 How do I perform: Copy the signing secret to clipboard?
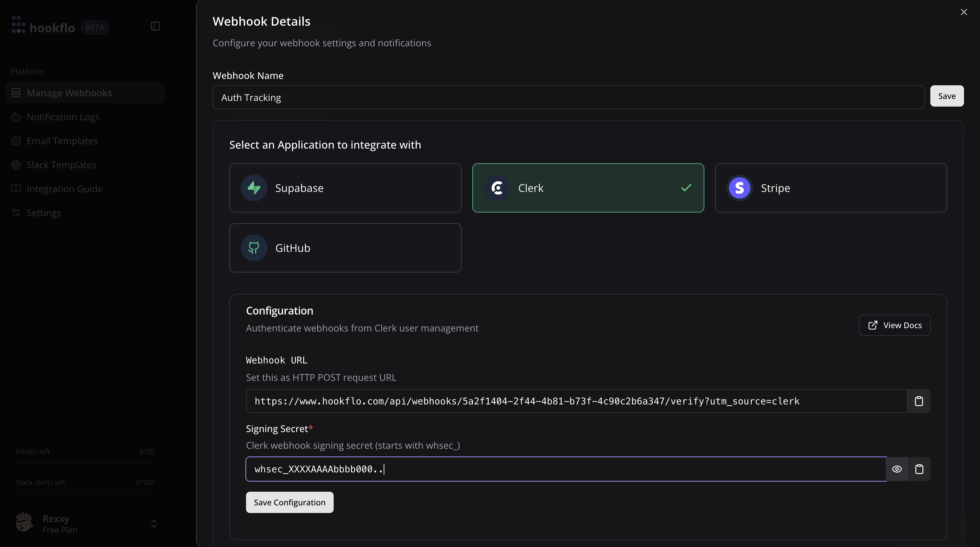[x=919, y=469]
